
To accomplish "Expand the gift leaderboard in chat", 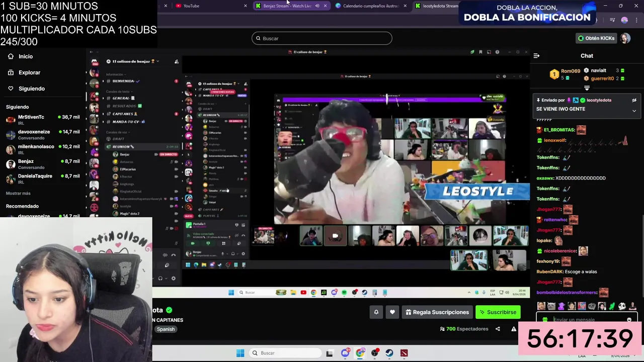I will pos(587,88).
